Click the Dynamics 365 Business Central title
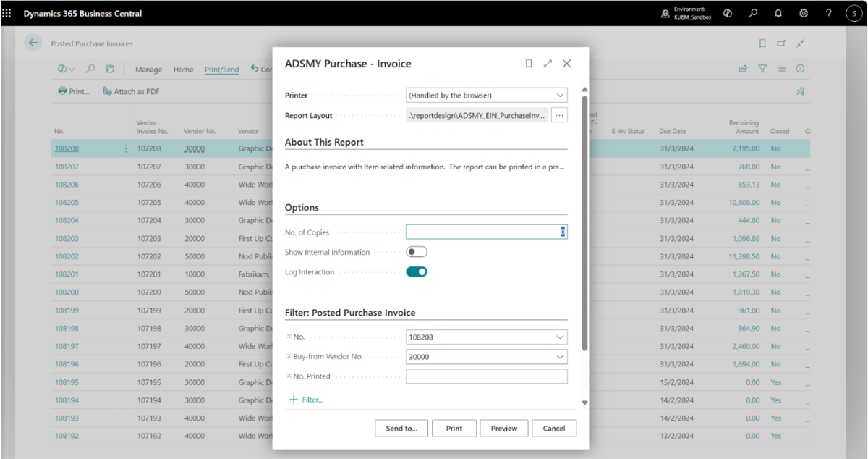 point(82,13)
